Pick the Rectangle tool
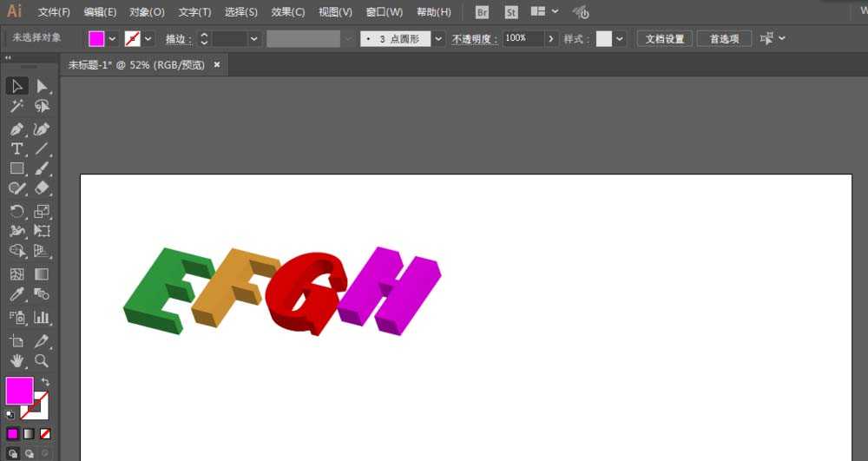 click(16, 168)
